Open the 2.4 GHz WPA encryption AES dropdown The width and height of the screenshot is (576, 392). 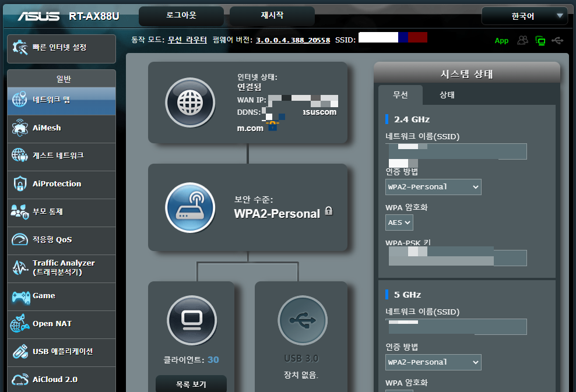click(399, 223)
